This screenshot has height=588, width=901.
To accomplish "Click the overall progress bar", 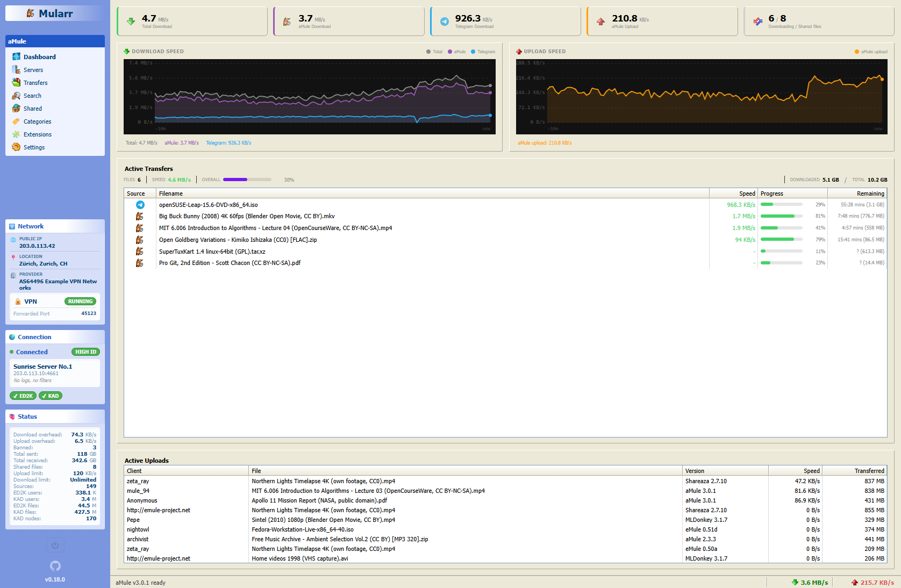I will tap(247, 180).
